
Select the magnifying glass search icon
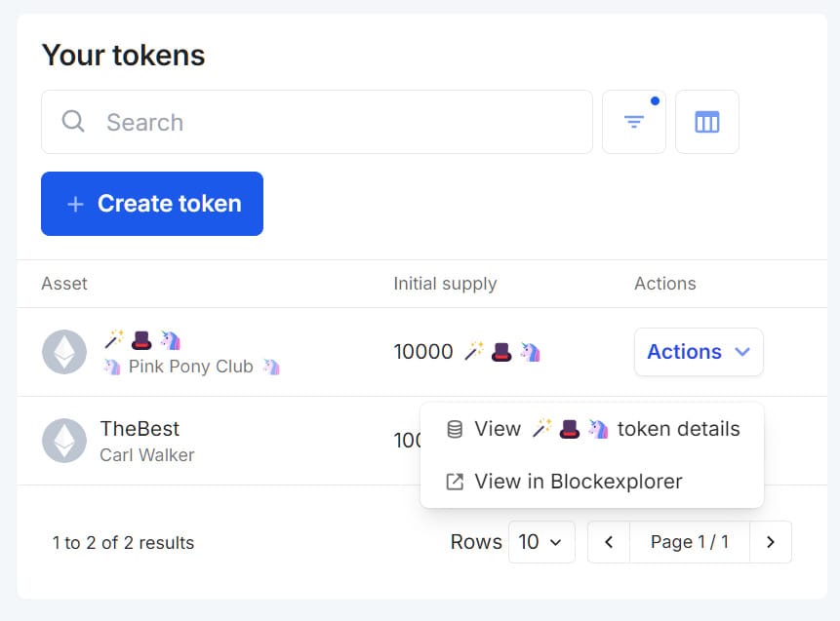(72, 122)
